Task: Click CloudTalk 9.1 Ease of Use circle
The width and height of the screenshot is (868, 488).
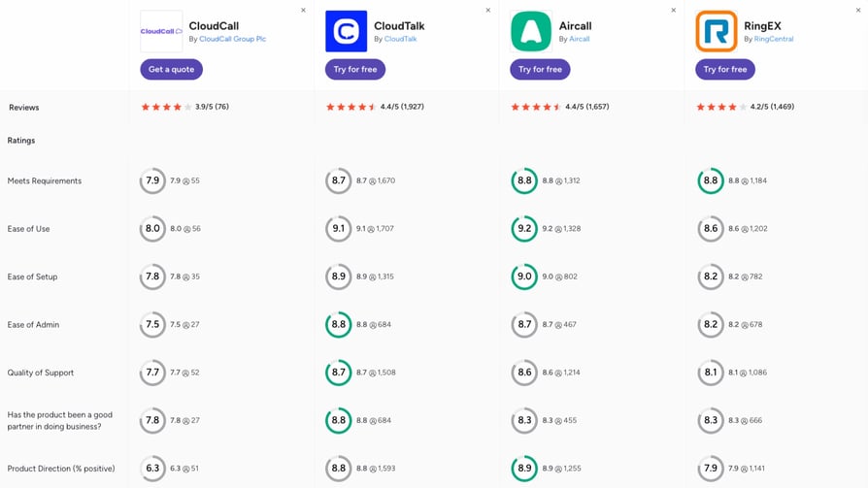Action: click(x=338, y=229)
